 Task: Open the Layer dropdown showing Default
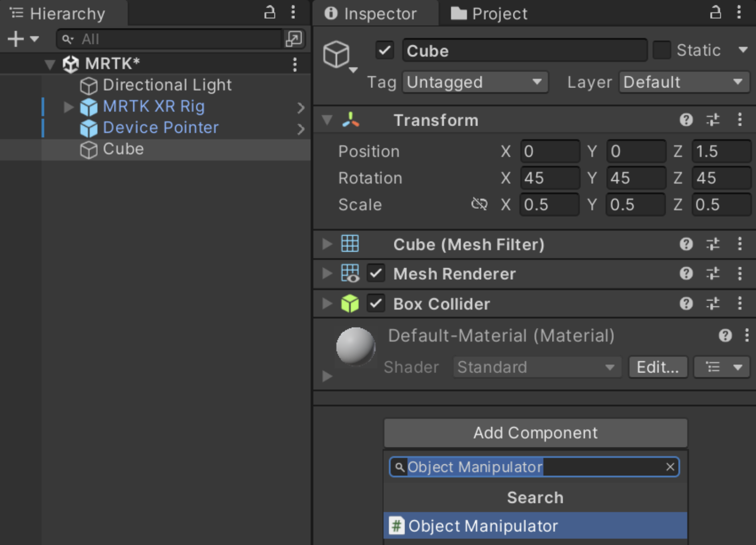[684, 82]
